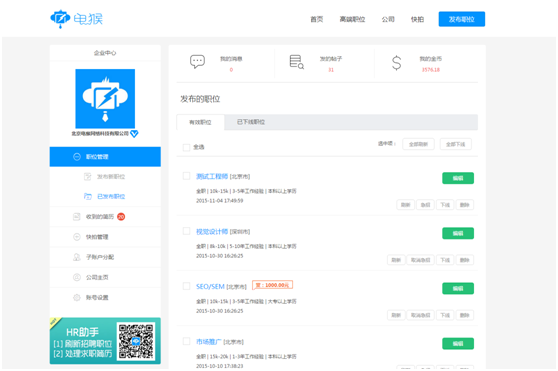
Task: Click the 收到的简历 resume icon in sidebar
Action: 77,217
